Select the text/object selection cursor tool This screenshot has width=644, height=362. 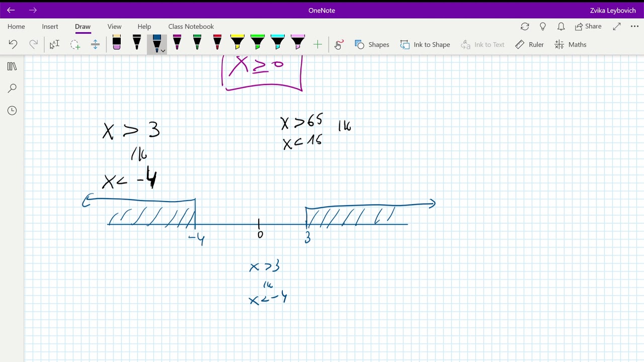pos(54,44)
